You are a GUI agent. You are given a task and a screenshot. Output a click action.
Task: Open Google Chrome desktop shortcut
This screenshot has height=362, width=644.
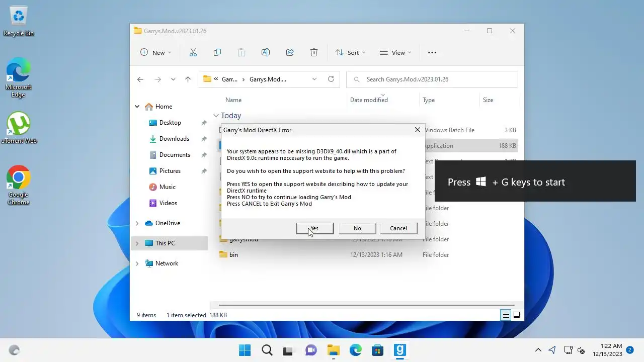19,185
